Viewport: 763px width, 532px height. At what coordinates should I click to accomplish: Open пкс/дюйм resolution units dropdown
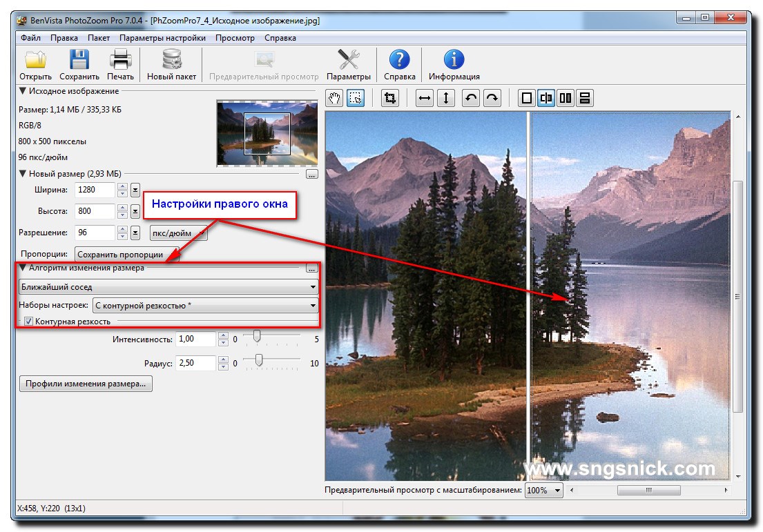click(x=179, y=233)
